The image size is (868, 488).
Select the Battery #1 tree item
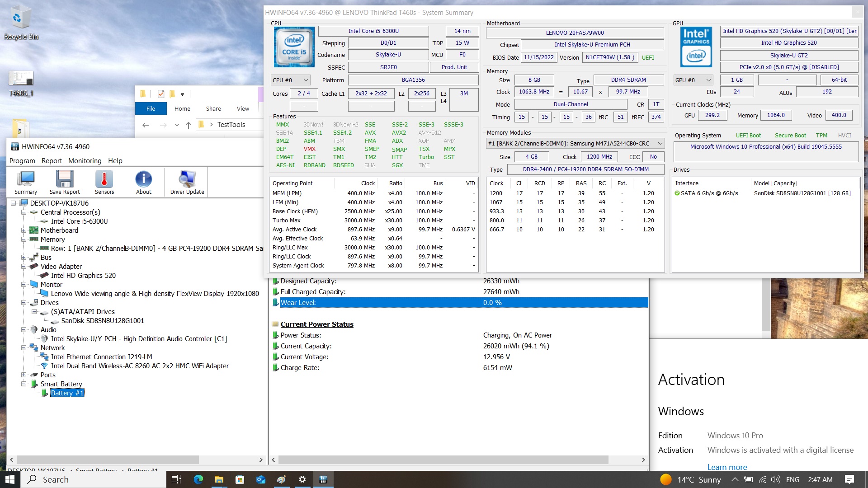click(x=67, y=393)
